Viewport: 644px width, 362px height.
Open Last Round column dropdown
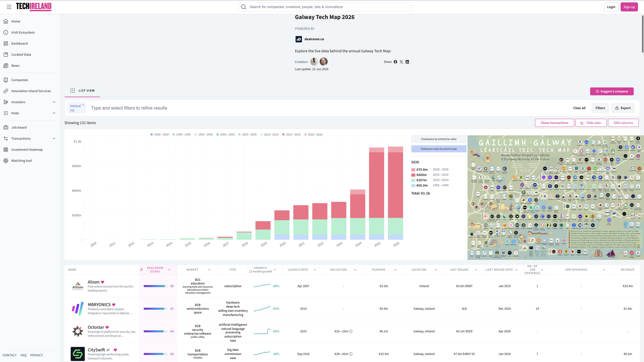476,270
